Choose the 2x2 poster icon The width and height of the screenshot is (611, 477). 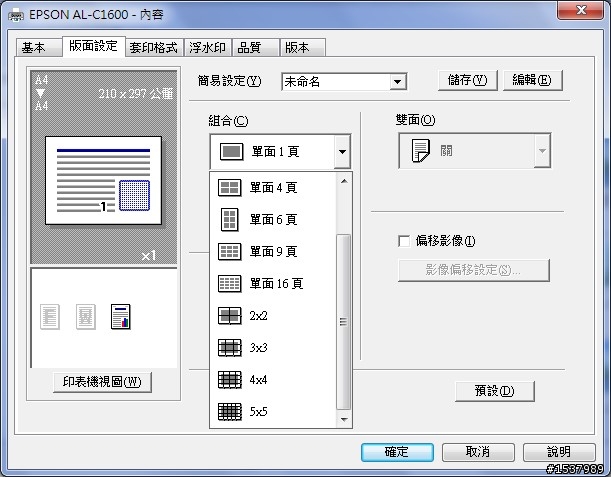coord(230,315)
